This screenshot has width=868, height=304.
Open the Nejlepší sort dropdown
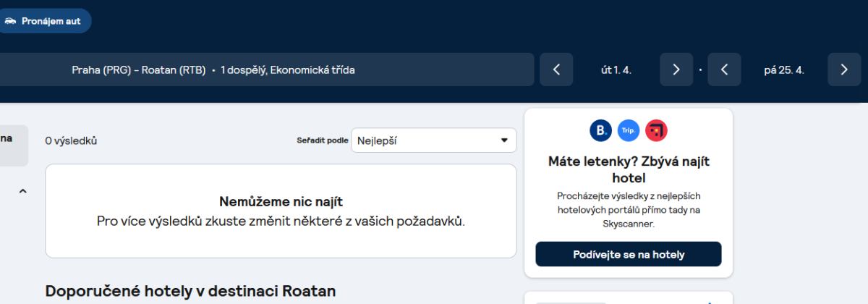pyautogui.click(x=433, y=140)
